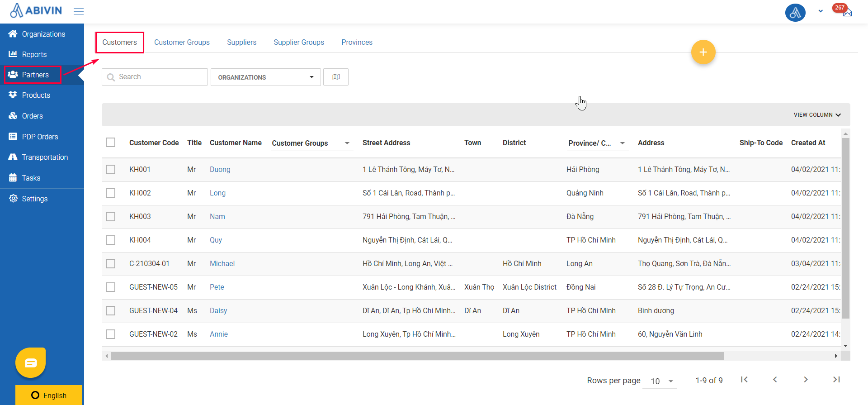Screen dimensions: 868x405
Task: Click the Street Address column header
Action: tap(386, 143)
